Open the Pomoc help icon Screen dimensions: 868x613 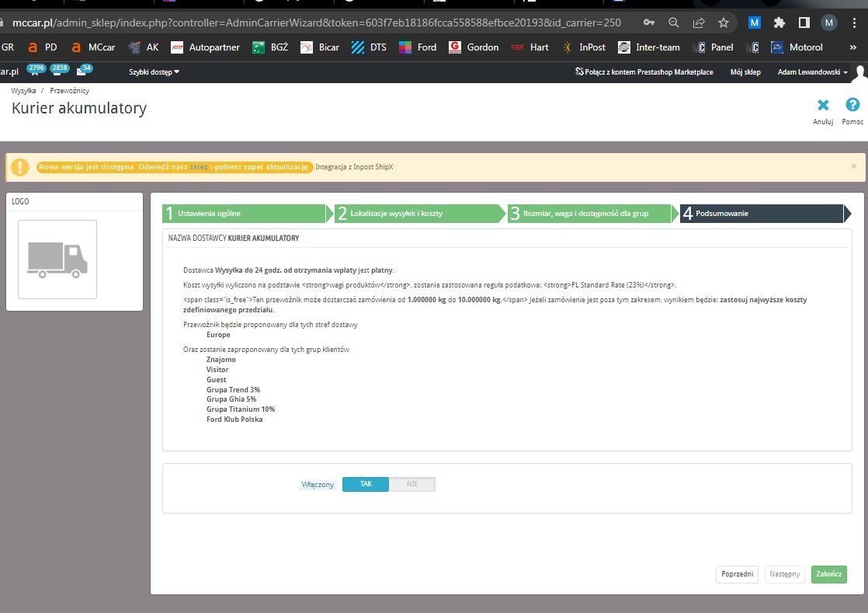[x=852, y=111]
